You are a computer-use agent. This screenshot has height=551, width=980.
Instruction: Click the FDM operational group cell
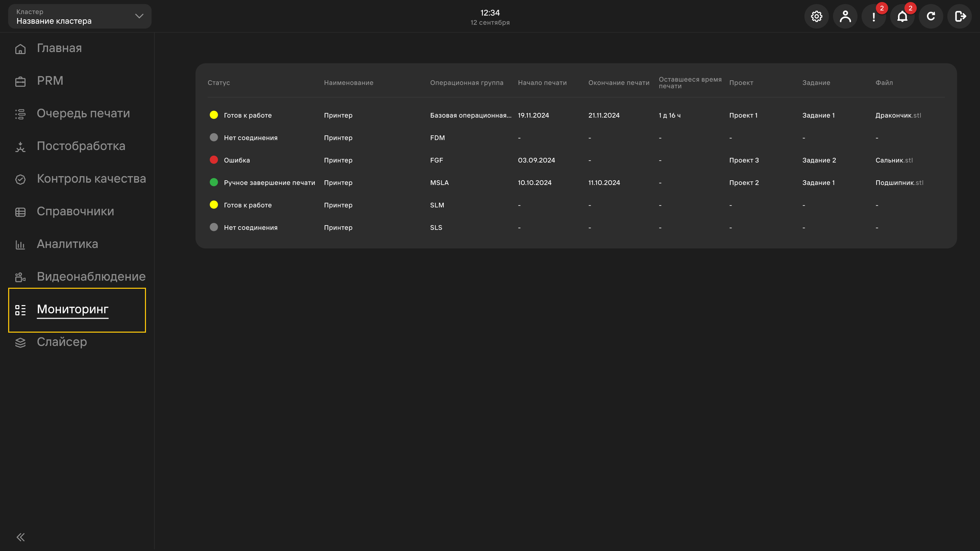pyautogui.click(x=438, y=138)
